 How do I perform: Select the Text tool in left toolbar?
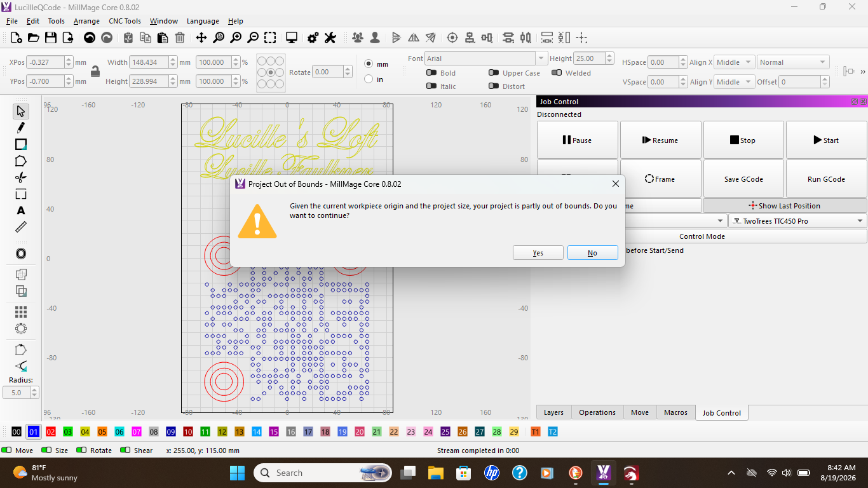click(21, 210)
